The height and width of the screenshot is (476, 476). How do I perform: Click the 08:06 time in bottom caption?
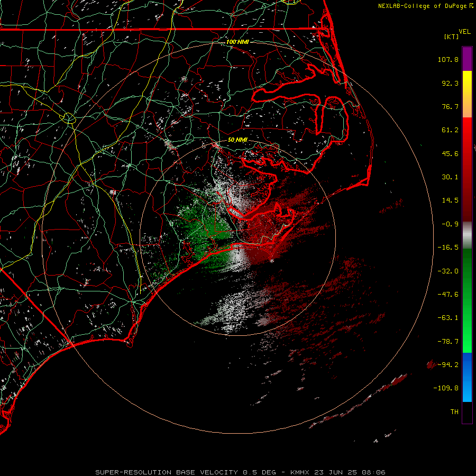pos(374,472)
